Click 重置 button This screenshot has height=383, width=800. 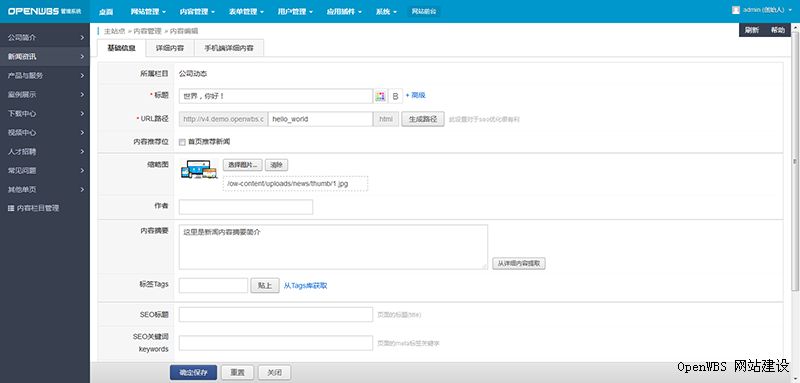238,372
